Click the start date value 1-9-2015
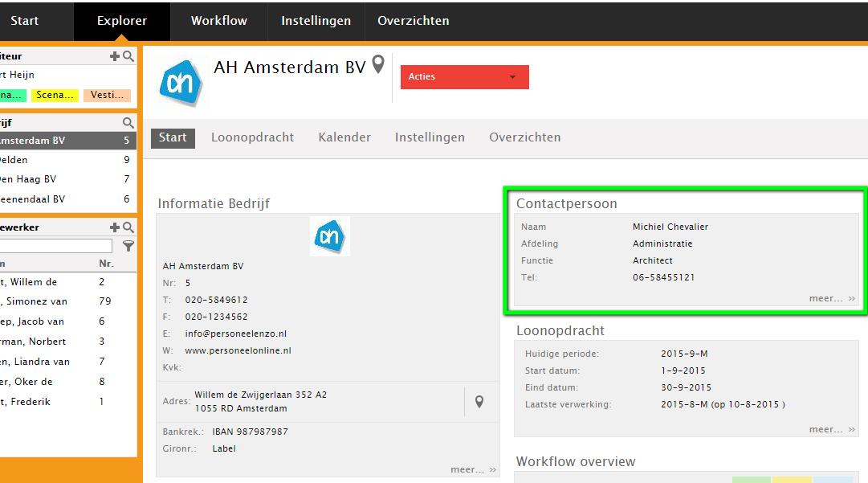Image resolution: width=868 pixels, height=483 pixels. (683, 370)
